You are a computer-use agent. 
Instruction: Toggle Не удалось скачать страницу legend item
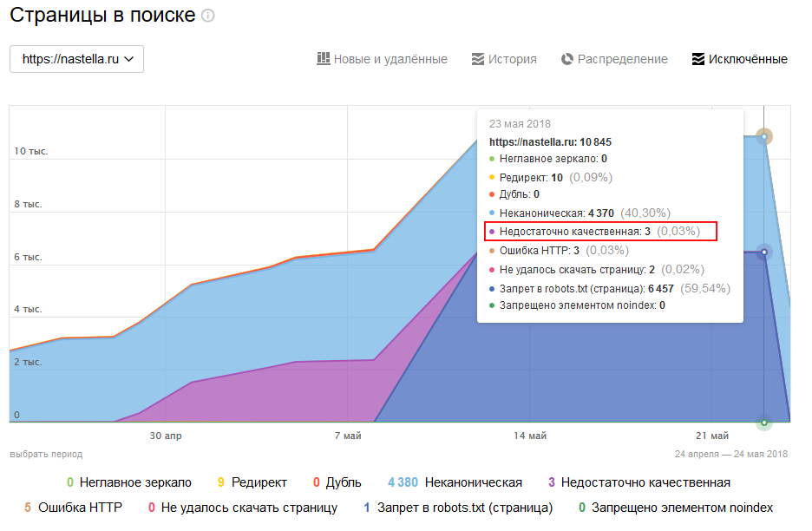click(248, 508)
